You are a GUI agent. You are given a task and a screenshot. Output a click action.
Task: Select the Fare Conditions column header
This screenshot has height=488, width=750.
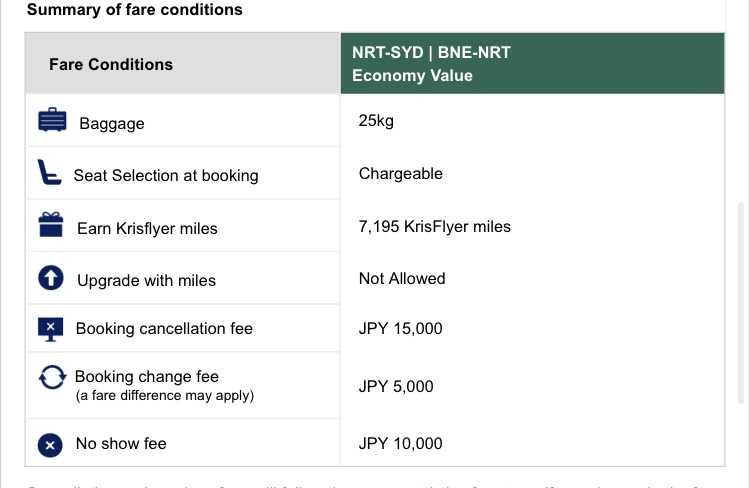pos(182,63)
